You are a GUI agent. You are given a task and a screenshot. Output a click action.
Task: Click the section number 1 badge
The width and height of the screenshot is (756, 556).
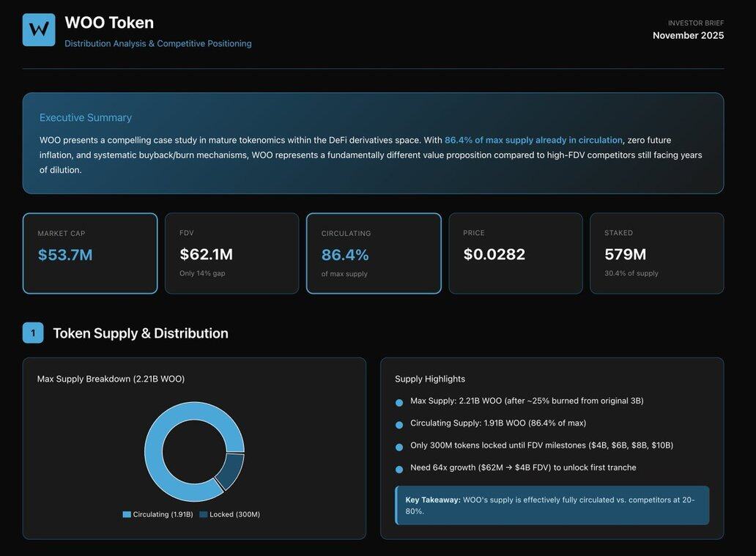click(x=33, y=333)
